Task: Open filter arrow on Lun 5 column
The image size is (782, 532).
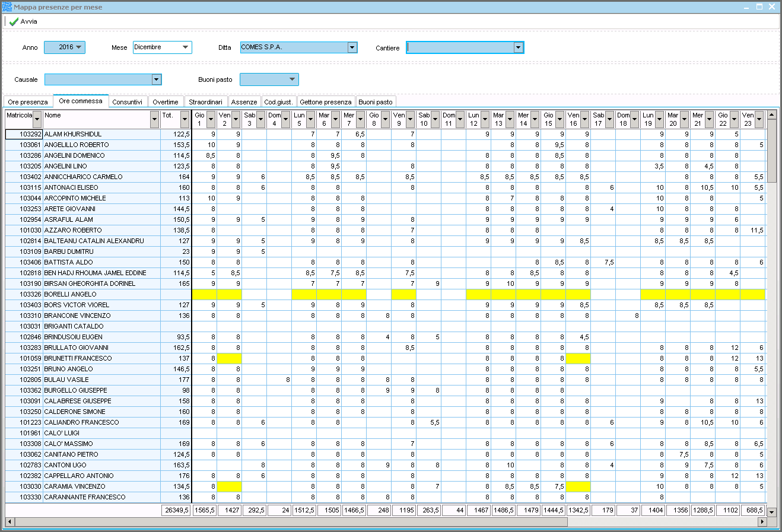Action: click(x=310, y=119)
